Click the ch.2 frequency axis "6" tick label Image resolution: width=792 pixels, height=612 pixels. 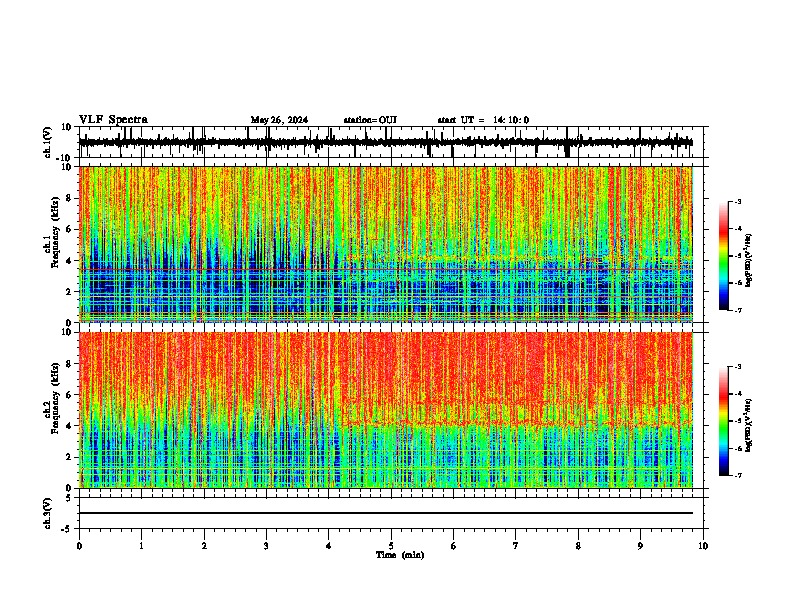click(x=70, y=395)
